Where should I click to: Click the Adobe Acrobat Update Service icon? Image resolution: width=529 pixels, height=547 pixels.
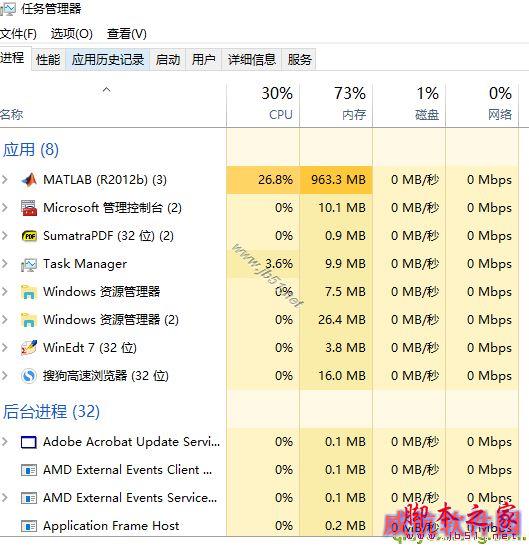[29, 442]
